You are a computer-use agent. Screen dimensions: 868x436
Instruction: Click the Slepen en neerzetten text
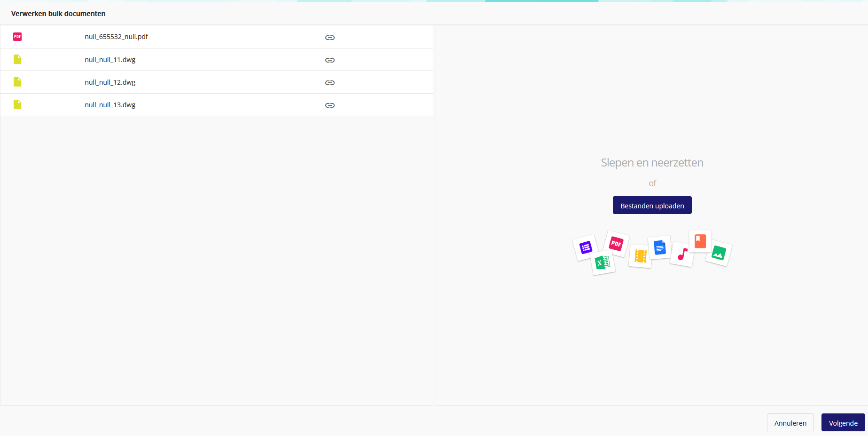tap(652, 163)
